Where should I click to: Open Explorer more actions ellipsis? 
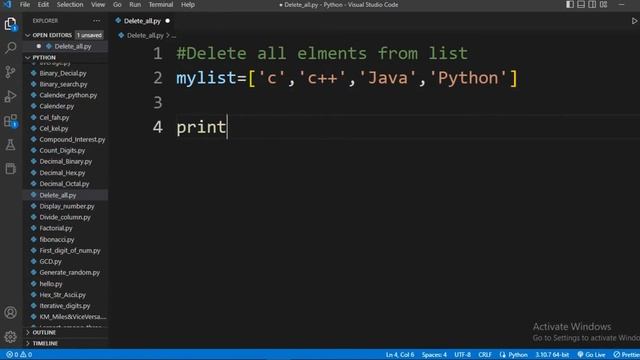point(96,21)
